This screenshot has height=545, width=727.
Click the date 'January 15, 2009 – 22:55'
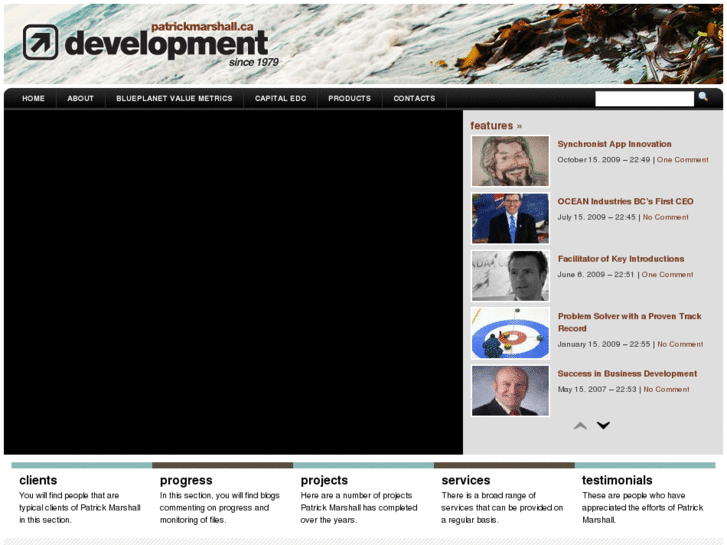(604, 344)
